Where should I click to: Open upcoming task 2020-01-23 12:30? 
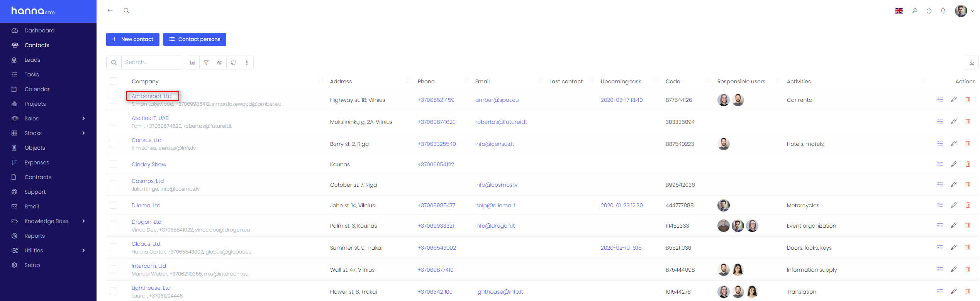(x=622, y=205)
